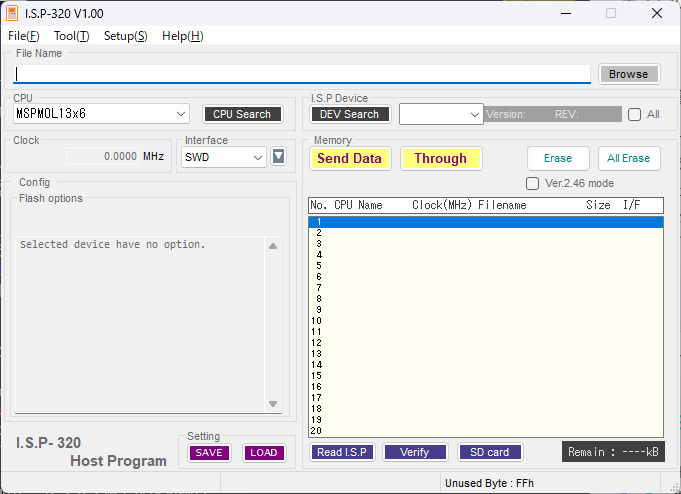Click the All Erase button
The image size is (681, 494).
pyautogui.click(x=628, y=158)
